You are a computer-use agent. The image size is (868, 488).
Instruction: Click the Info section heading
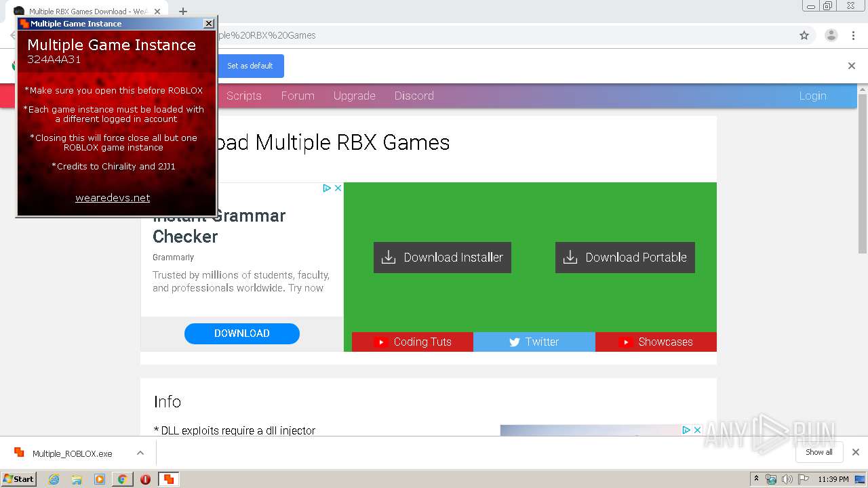pos(167,401)
